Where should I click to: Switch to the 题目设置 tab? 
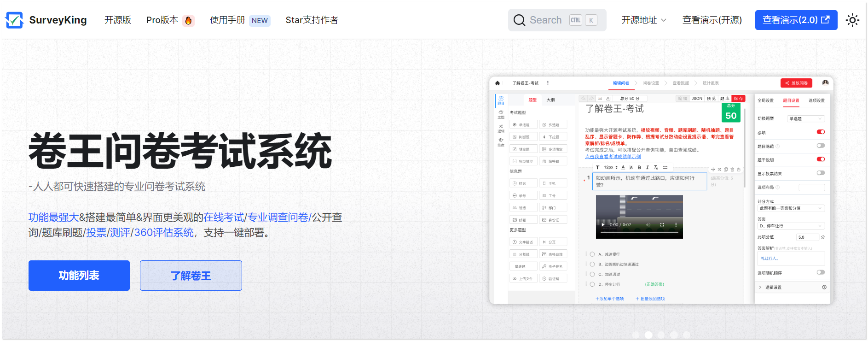pos(791,100)
